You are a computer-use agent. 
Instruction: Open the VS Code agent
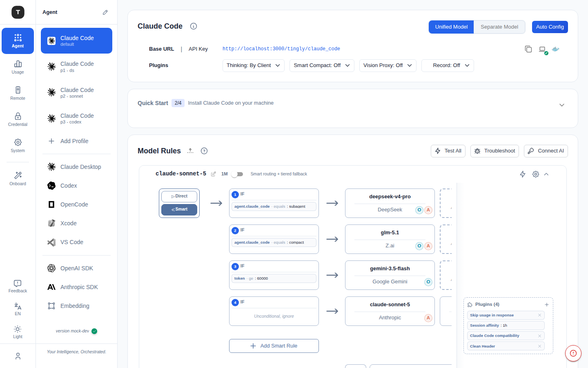pyautogui.click(x=76, y=242)
